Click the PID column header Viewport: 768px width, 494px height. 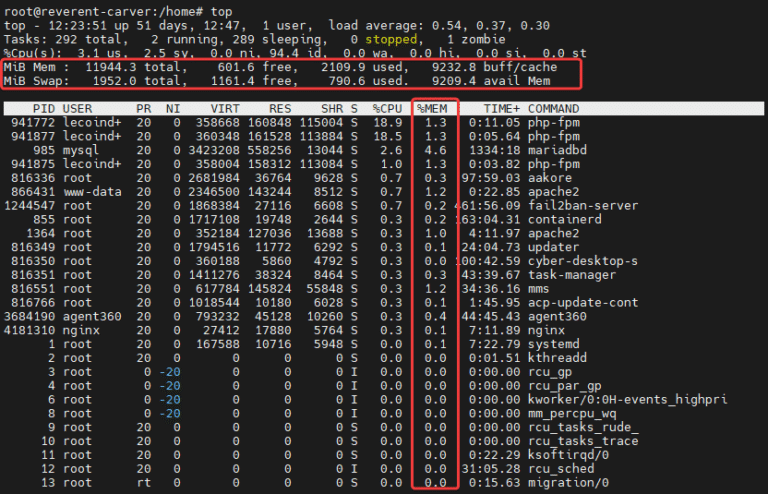44,109
